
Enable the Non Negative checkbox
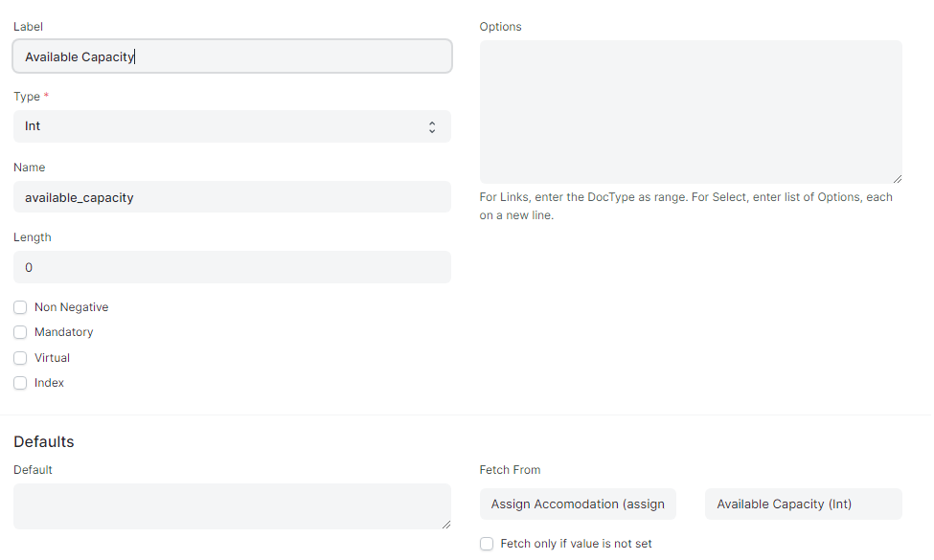(x=20, y=307)
